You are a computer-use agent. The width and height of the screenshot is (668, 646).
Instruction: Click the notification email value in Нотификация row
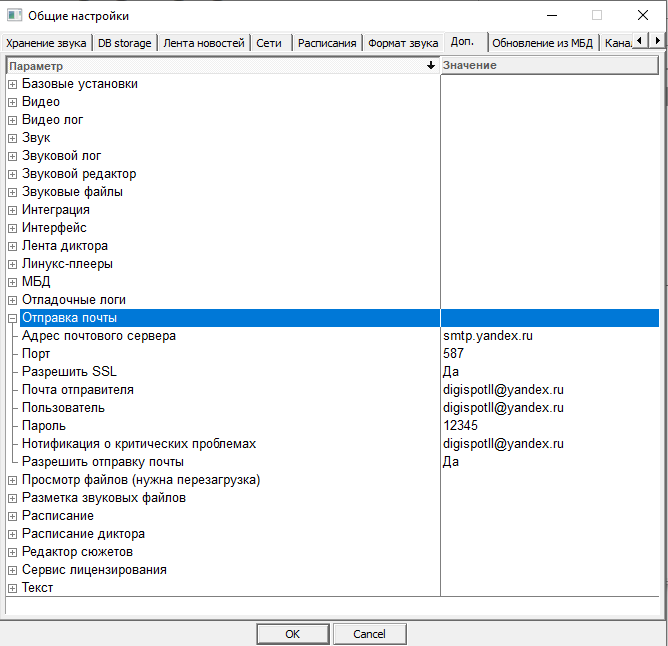click(x=503, y=444)
